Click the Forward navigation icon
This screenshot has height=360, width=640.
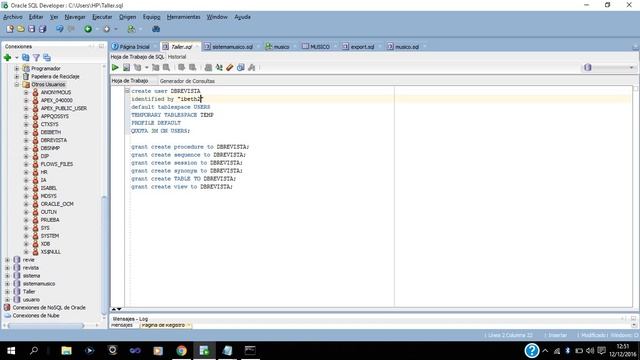coord(107,29)
